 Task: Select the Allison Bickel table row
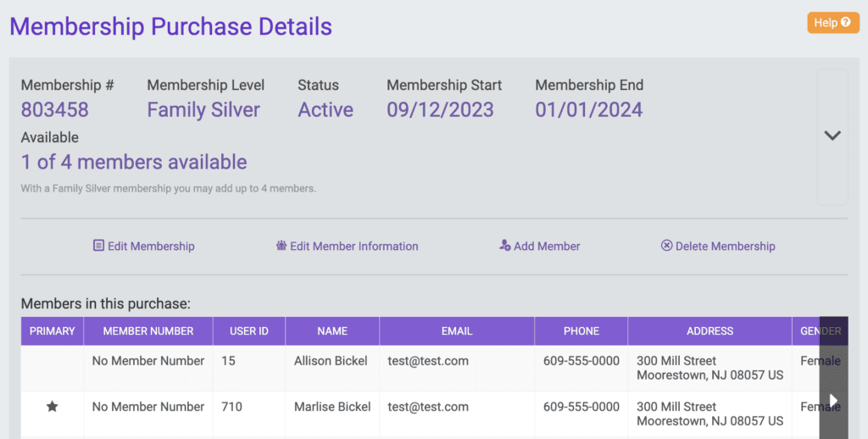pyautogui.click(x=434, y=368)
